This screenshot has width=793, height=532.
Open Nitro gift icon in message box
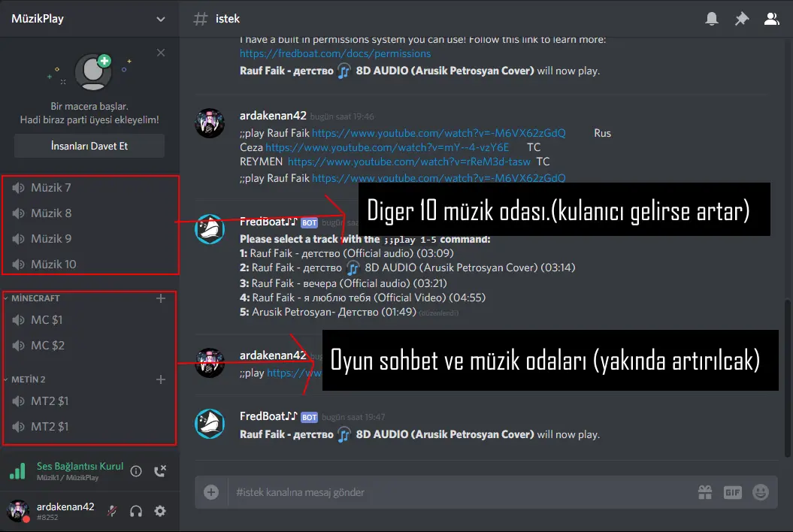tap(705, 492)
